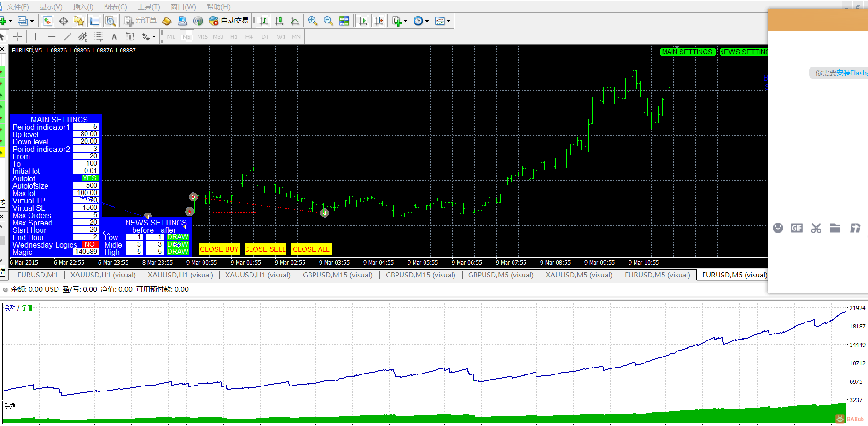The height and width of the screenshot is (426, 868).
Task: Click the orange chat panel header bar
Action: pyautogui.click(x=817, y=20)
